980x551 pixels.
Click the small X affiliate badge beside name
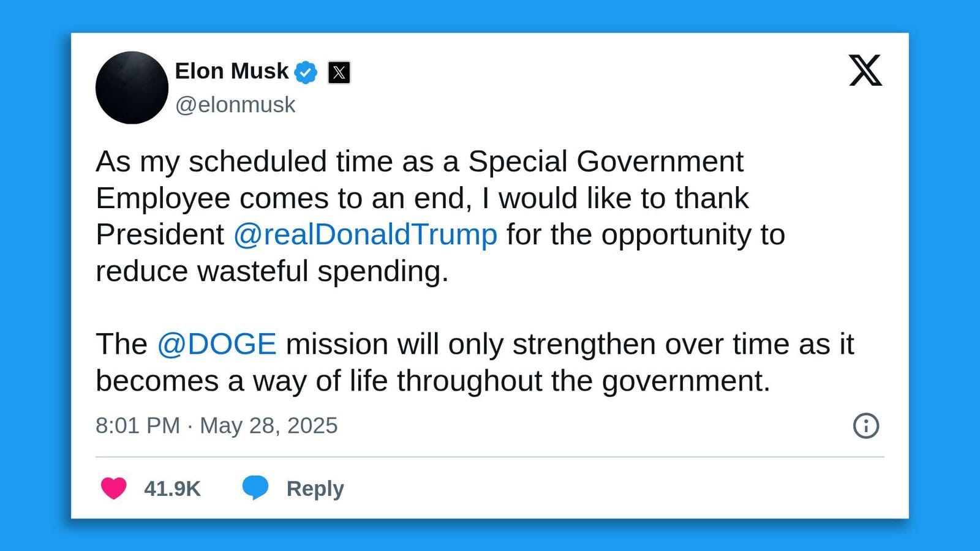[339, 72]
